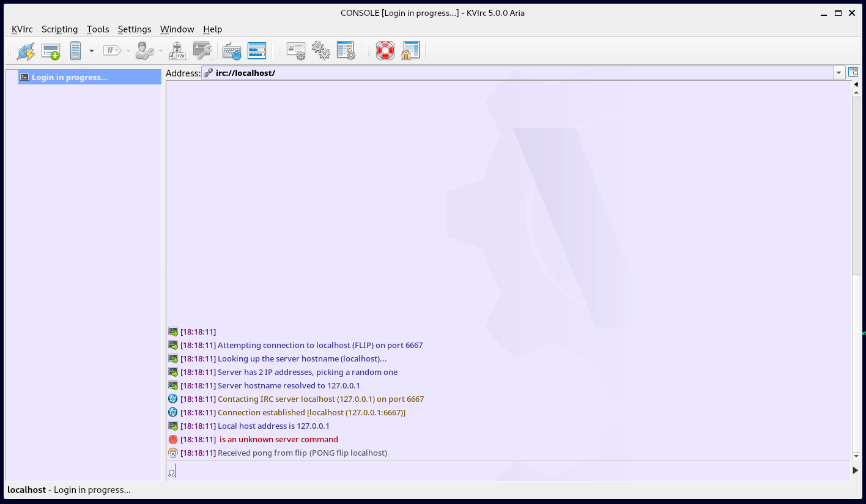
Task: Expand the channels dropdown arrow
Action: [x=128, y=51]
